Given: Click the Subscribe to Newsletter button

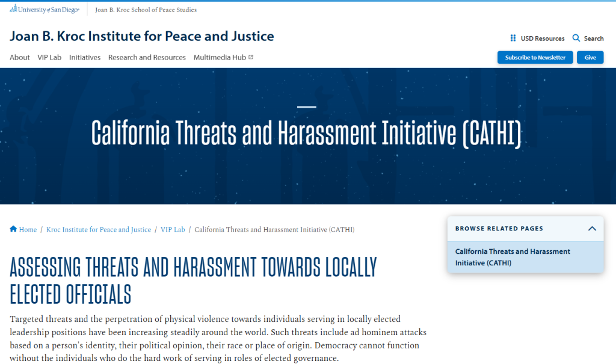Looking at the screenshot, I should point(535,58).
